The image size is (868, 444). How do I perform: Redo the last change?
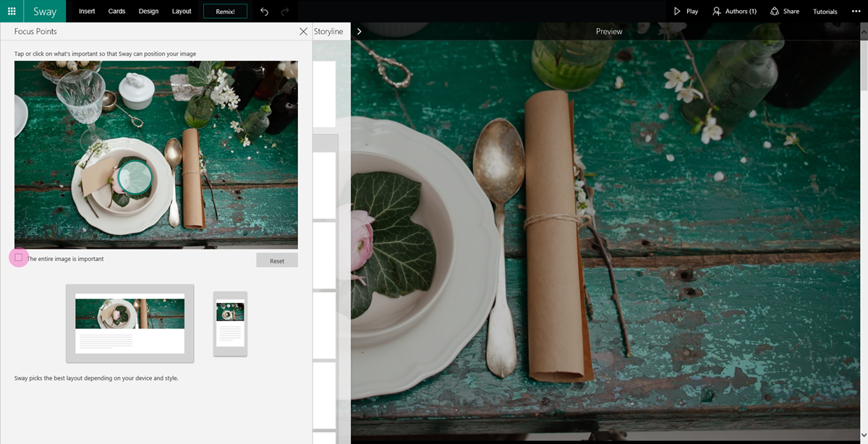point(284,12)
